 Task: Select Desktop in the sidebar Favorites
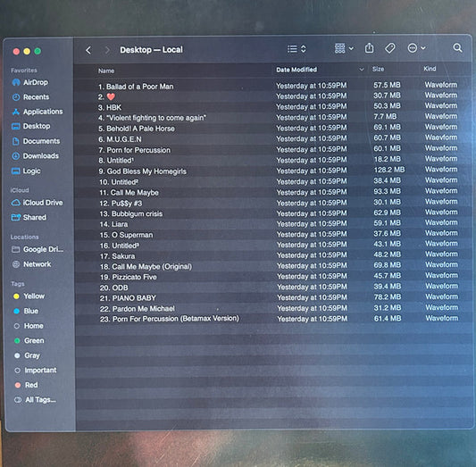click(30, 126)
